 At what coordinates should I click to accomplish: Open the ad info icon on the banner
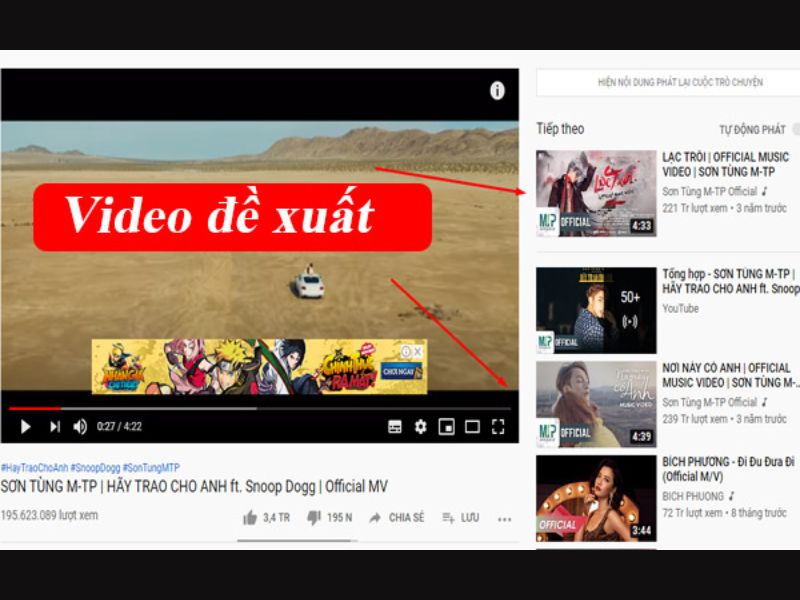(406, 351)
